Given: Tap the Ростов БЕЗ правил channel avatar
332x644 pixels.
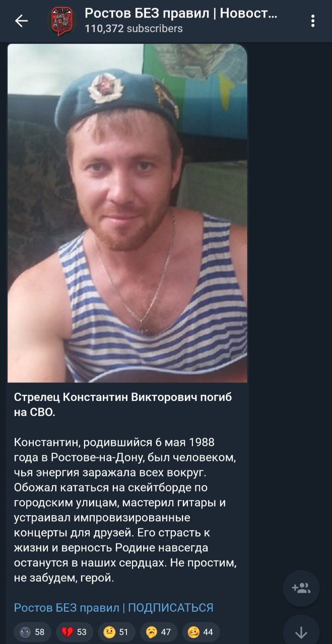Looking at the screenshot, I should point(61,21).
